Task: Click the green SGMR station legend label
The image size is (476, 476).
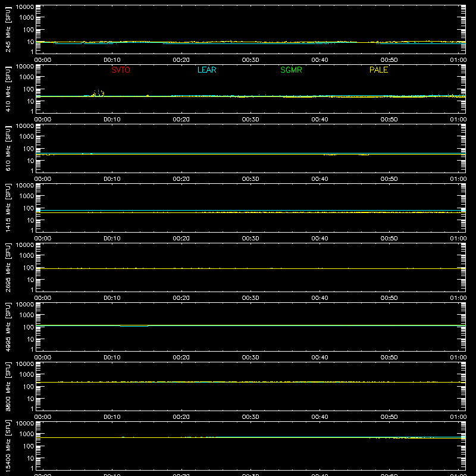Action: click(x=291, y=70)
